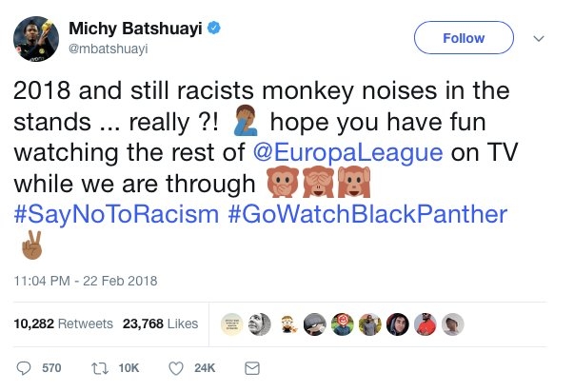Click the reply speech bubble icon
This screenshot has height=392, width=574.
(x=26, y=366)
